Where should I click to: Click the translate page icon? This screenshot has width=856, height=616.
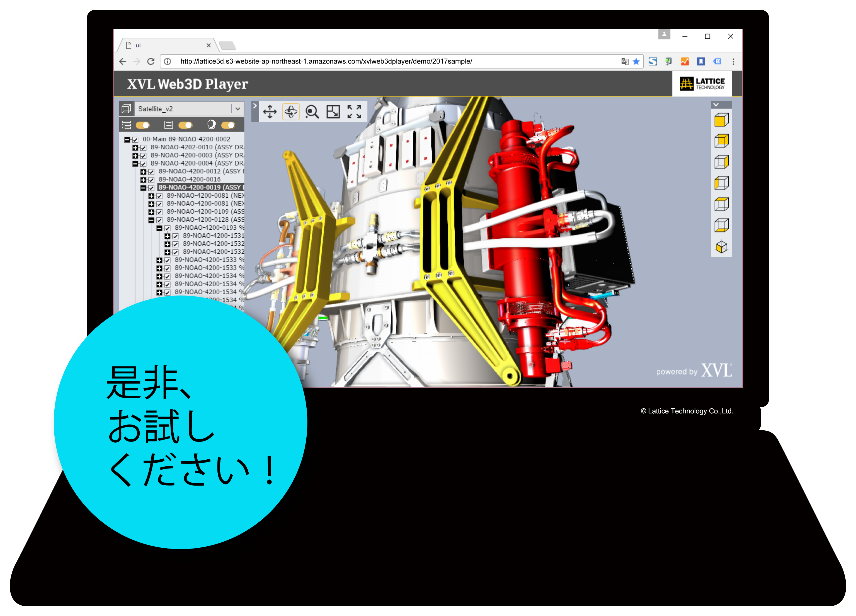(x=625, y=62)
